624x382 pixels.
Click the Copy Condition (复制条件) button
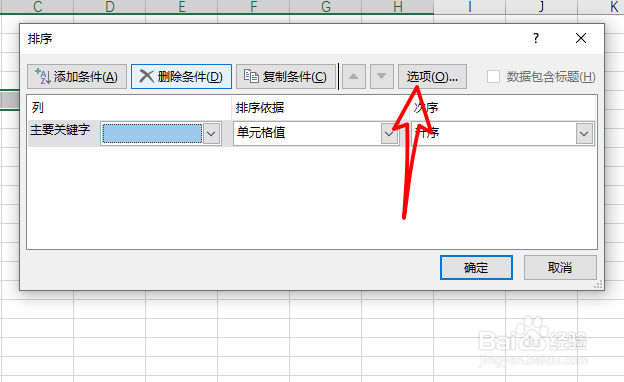click(x=286, y=76)
